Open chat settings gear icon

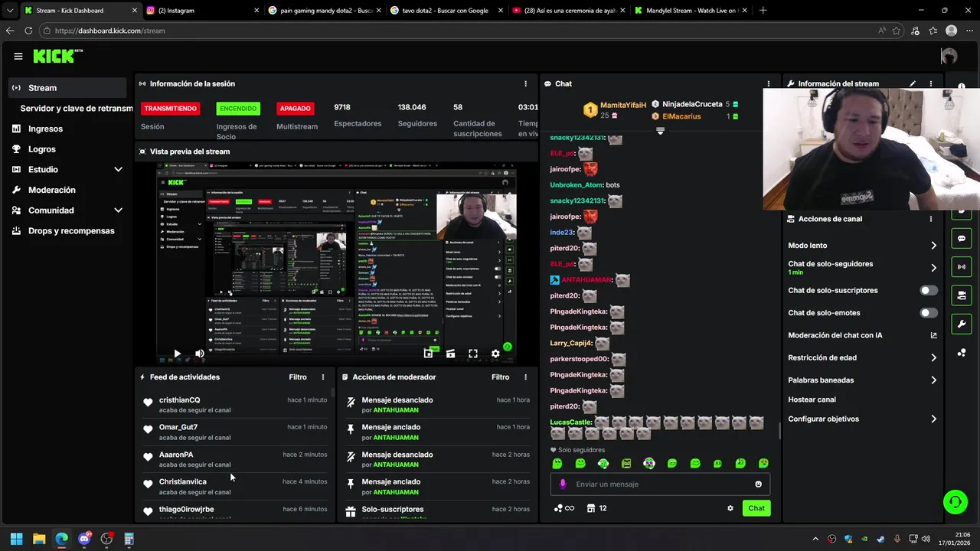tap(730, 508)
